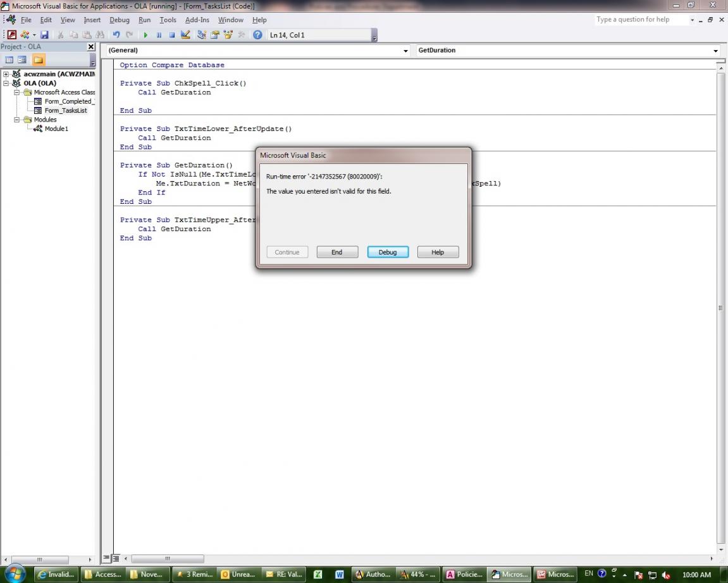The width and height of the screenshot is (728, 583).
Task: Click the Redo arrow icon
Action: pos(130,35)
